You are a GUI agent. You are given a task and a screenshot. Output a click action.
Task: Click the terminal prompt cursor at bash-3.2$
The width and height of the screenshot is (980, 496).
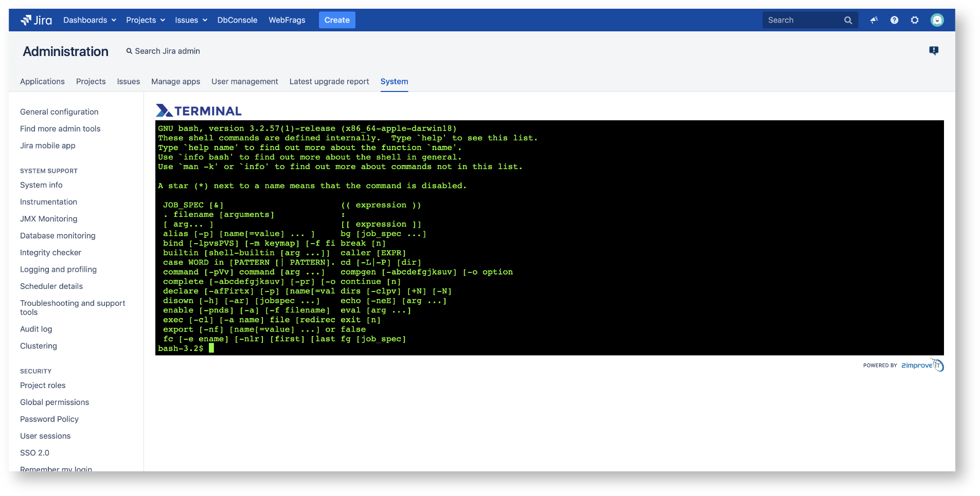point(211,348)
